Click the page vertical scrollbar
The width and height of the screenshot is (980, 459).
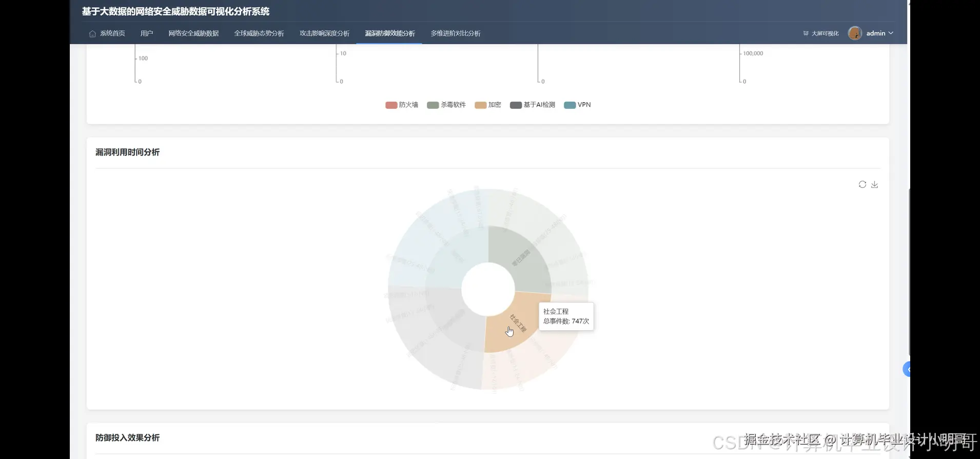click(x=909, y=272)
